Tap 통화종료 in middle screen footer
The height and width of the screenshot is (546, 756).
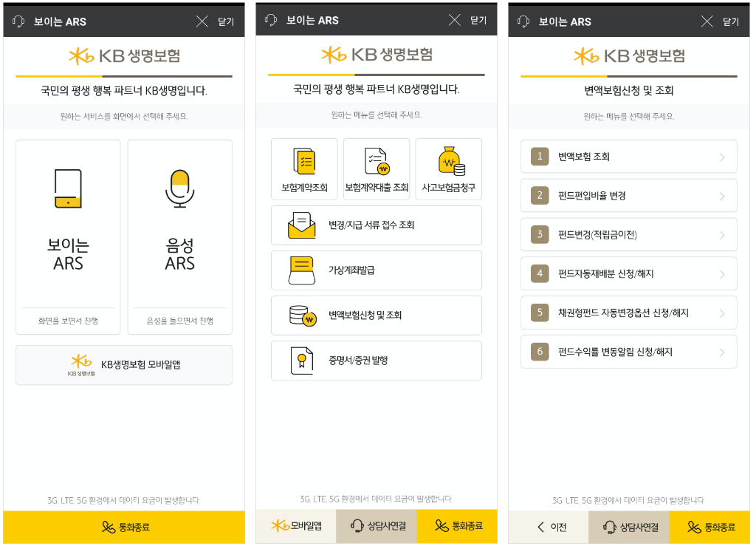[x=457, y=526]
